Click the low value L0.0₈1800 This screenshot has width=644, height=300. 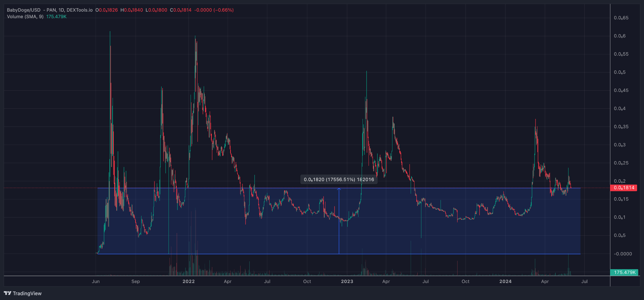156,10
